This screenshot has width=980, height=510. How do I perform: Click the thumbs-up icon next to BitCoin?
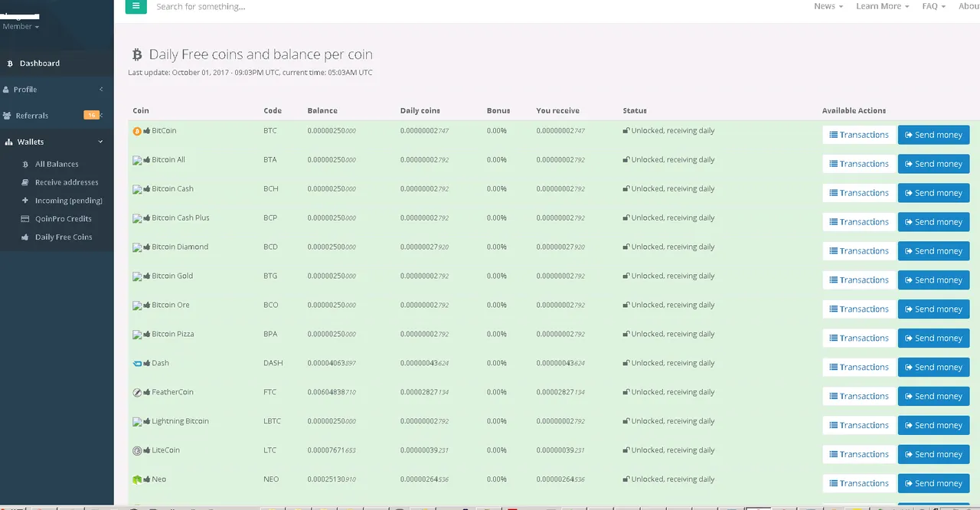point(147,131)
